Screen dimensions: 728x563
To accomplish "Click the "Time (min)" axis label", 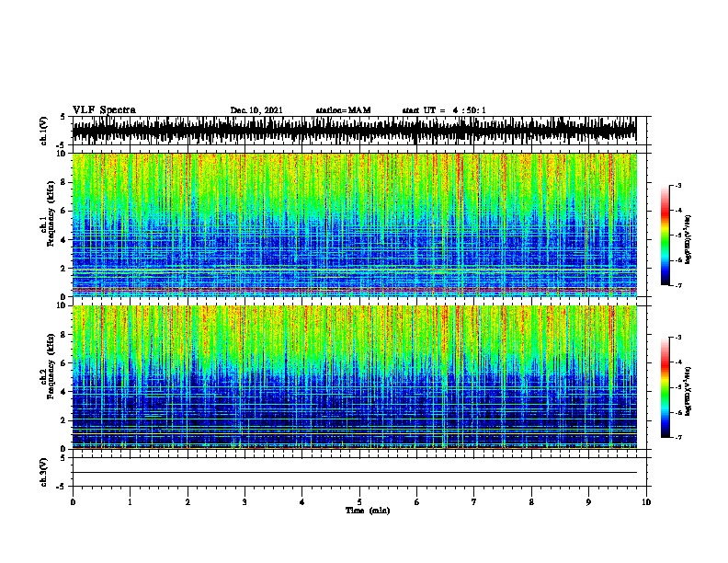I will coord(368,511).
